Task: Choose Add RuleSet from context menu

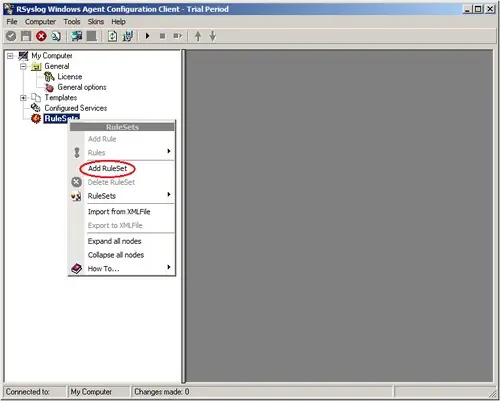Action: (107, 168)
